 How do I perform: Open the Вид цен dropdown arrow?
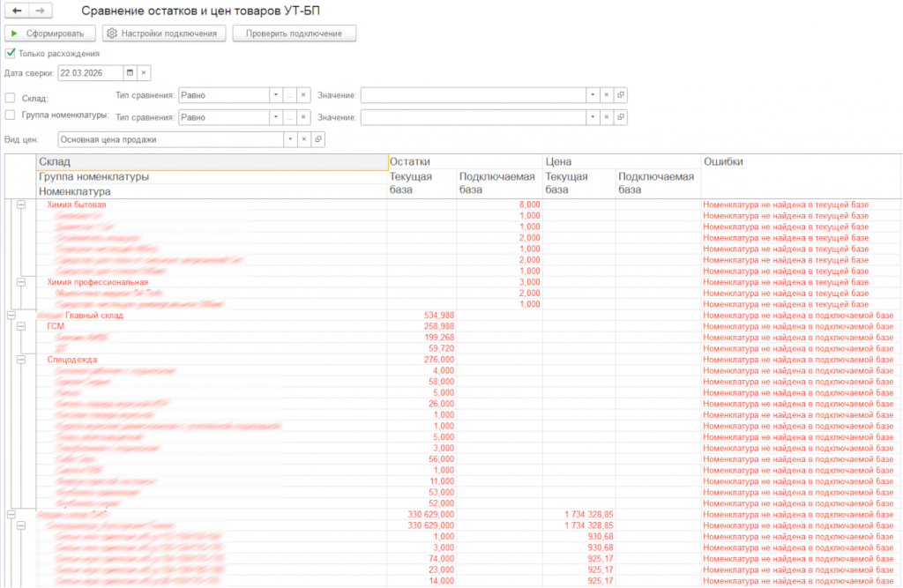click(290, 139)
